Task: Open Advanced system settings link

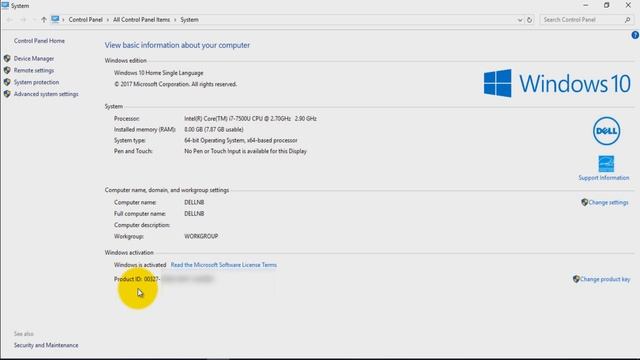Action: click(x=46, y=94)
